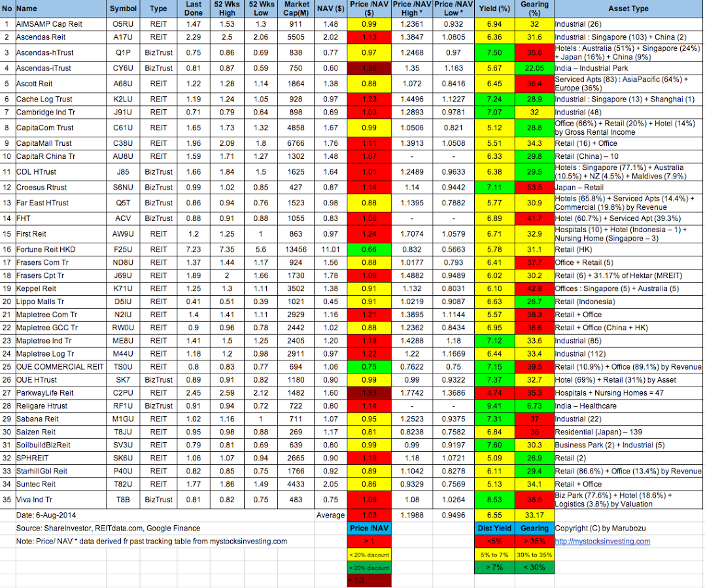Select the asset type cell 'Japan – Retail'
The height and width of the screenshot is (588, 705).
pos(628,188)
